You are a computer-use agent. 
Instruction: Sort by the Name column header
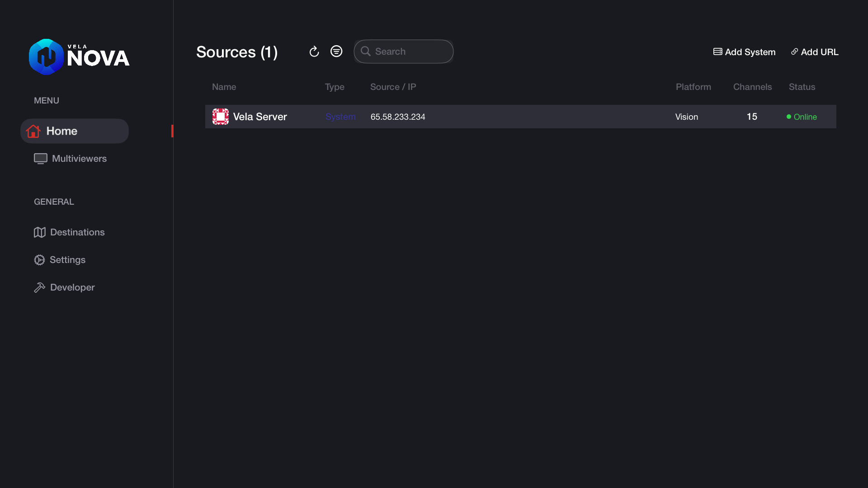pos(224,87)
